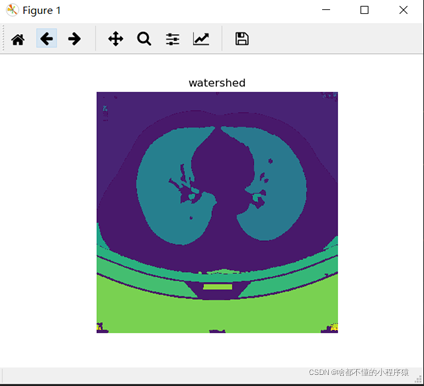Open the Edit axis curves icon
Screen dimensions: 424x386
tap(201, 39)
